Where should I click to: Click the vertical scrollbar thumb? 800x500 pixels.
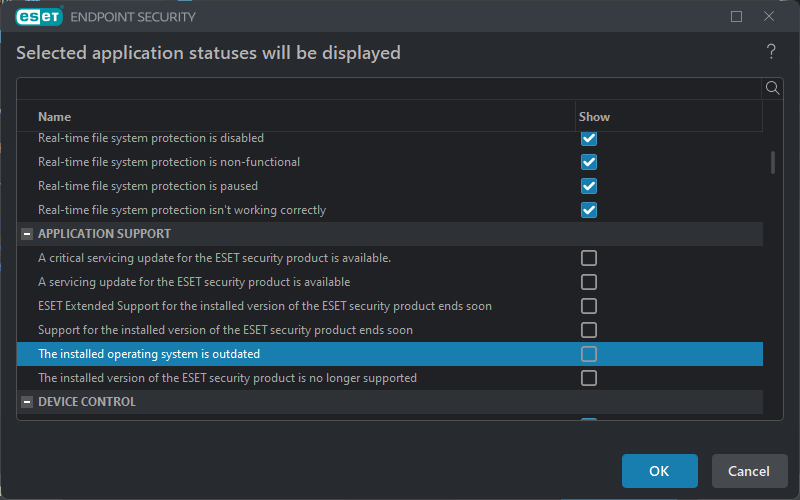point(772,162)
